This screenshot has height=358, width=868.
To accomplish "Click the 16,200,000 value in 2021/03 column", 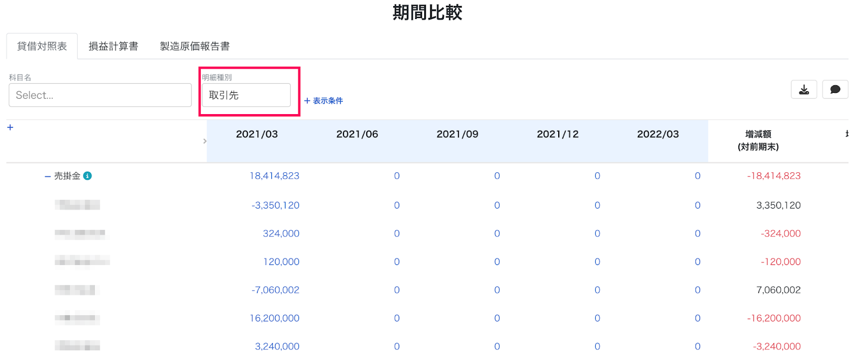I will pyautogui.click(x=275, y=318).
